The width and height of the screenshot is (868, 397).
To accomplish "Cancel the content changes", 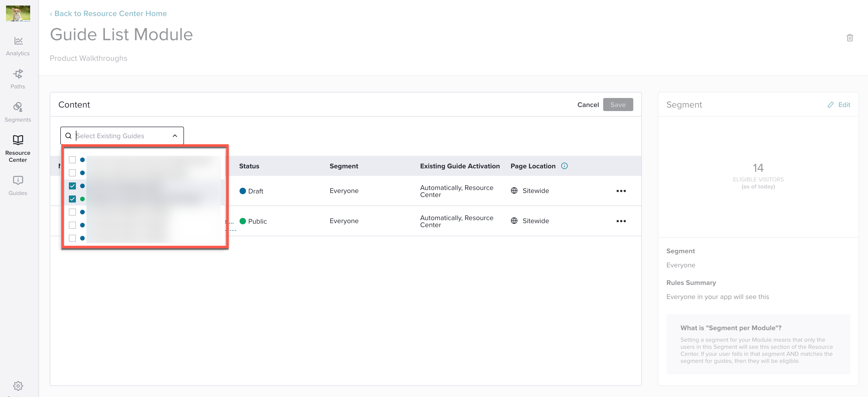I will click(x=588, y=105).
